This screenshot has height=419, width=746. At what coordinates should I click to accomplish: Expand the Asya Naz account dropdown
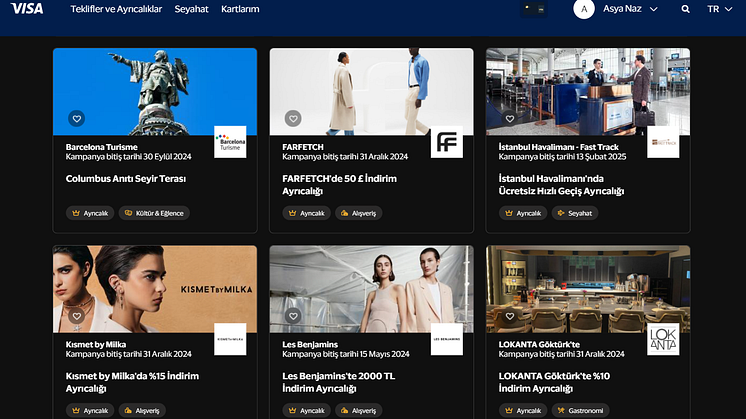point(630,9)
